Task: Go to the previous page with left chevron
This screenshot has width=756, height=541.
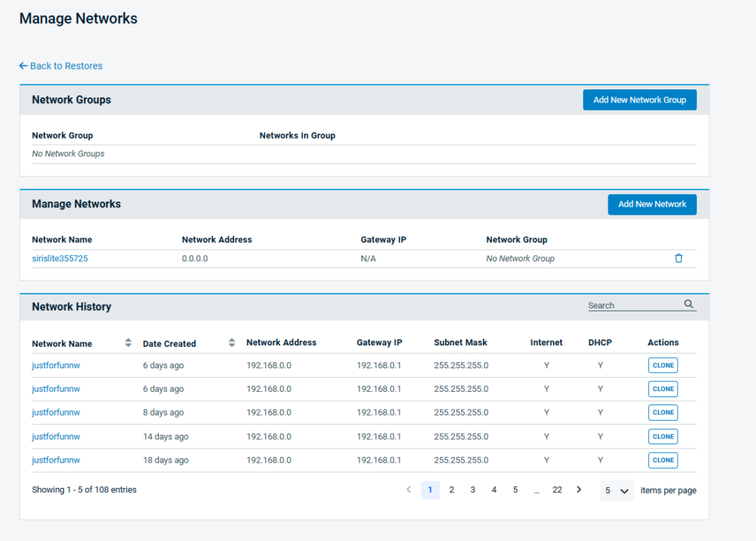Action: click(409, 490)
